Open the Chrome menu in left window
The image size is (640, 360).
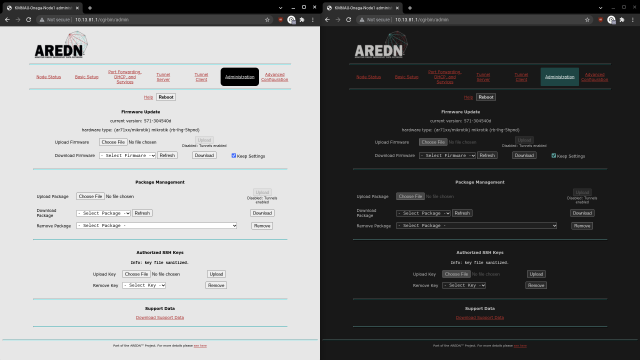click(313, 20)
